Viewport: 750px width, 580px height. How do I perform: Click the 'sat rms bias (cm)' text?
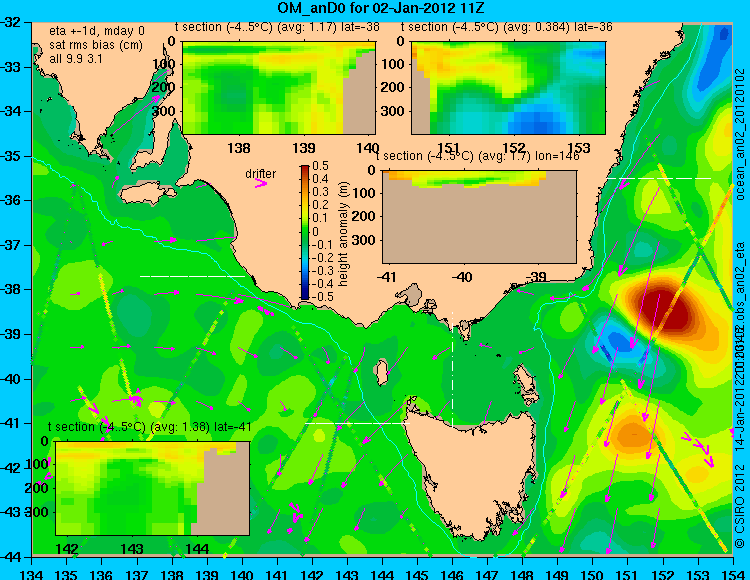[96, 45]
